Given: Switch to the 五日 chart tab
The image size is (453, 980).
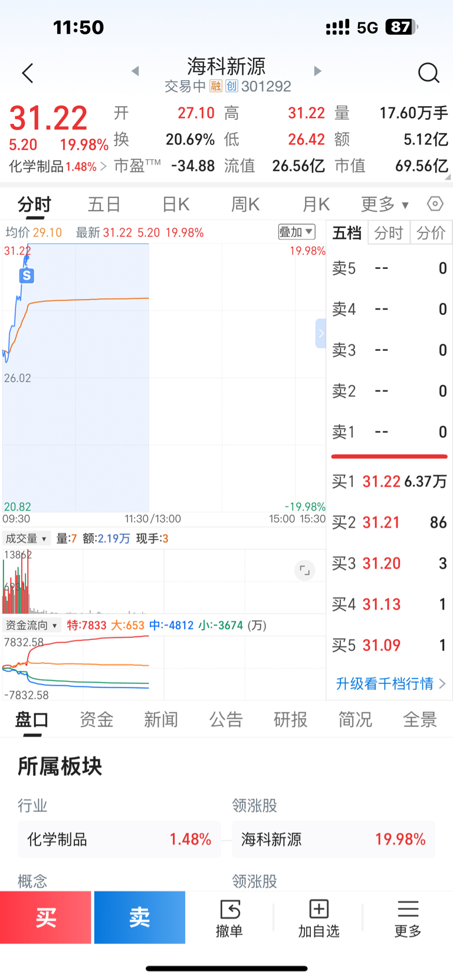Looking at the screenshot, I should pyautogui.click(x=104, y=205).
